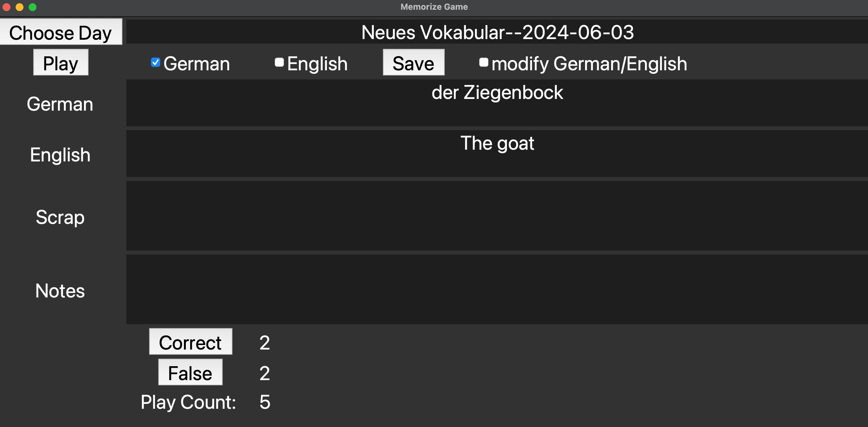The image size is (868, 427).
Task: Select the English sidebar label
Action: click(x=60, y=154)
